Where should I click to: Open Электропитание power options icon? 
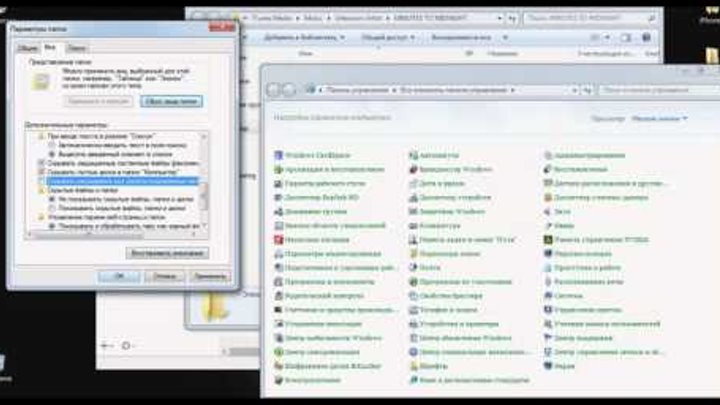[x=278, y=380]
